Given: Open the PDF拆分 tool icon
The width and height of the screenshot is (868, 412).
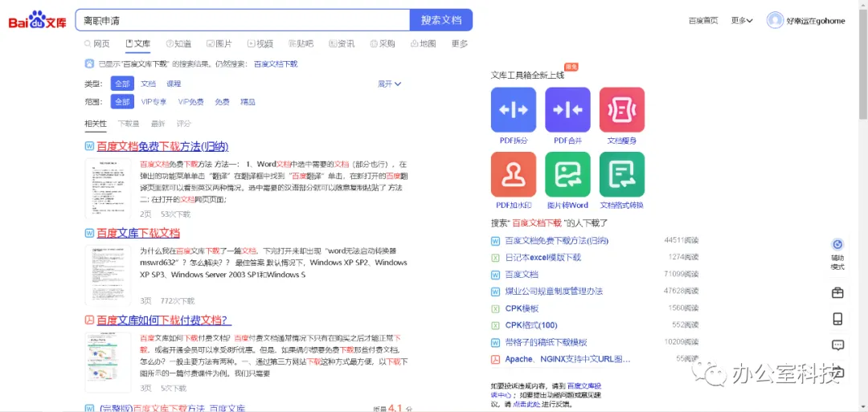Looking at the screenshot, I should coord(513,109).
